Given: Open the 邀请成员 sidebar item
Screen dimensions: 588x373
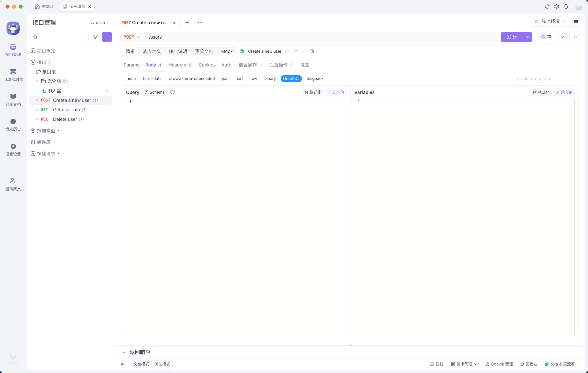Looking at the screenshot, I should (13, 184).
